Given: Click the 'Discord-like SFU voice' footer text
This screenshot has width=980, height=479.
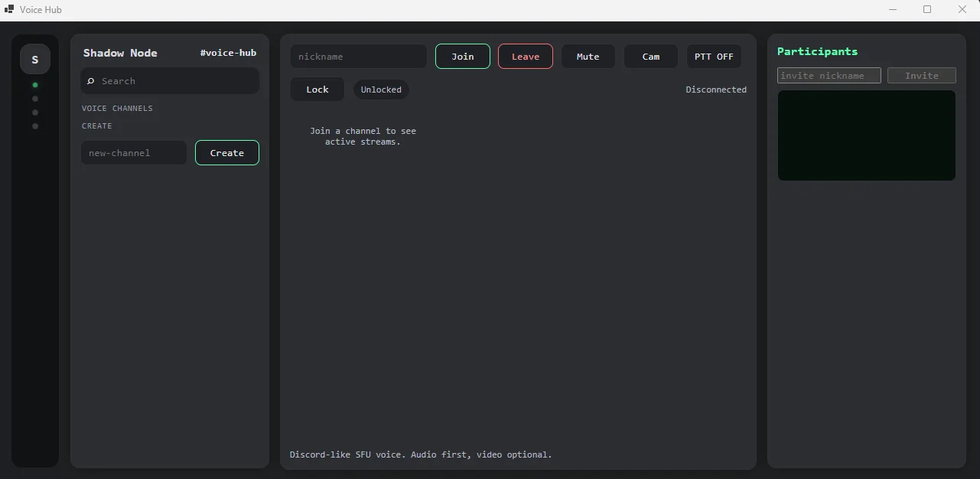Looking at the screenshot, I should (x=421, y=455).
